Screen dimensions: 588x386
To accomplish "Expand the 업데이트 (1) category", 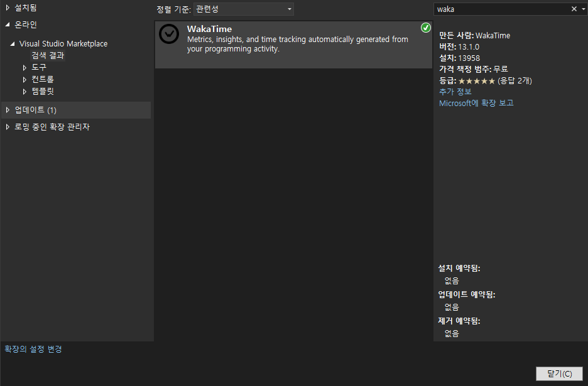I will click(x=8, y=110).
